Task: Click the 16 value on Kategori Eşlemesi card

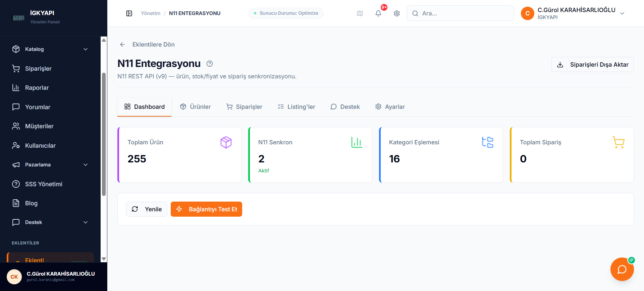Action: click(394, 159)
